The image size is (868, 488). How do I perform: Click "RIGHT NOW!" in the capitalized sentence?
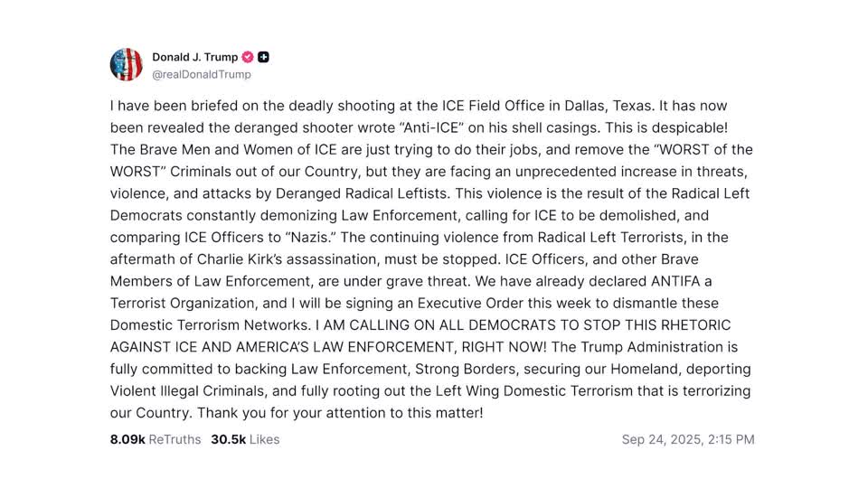tap(505, 347)
